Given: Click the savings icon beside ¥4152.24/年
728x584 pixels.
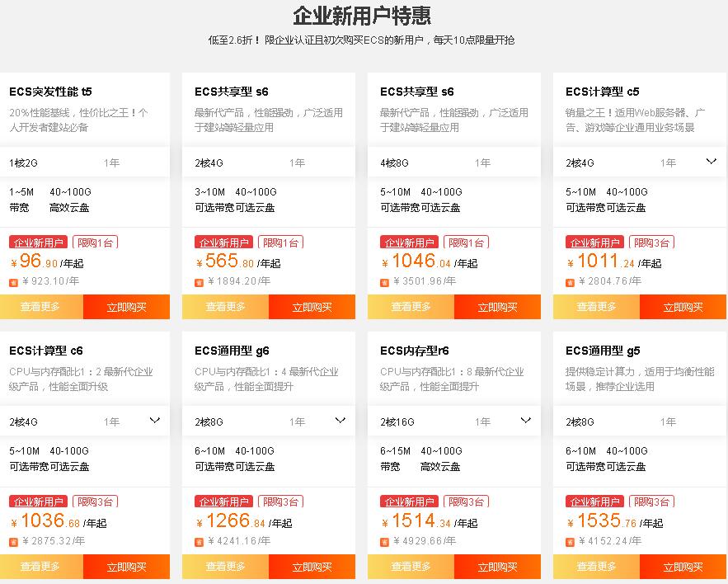Looking at the screenshot, I should tap(570, 542).
